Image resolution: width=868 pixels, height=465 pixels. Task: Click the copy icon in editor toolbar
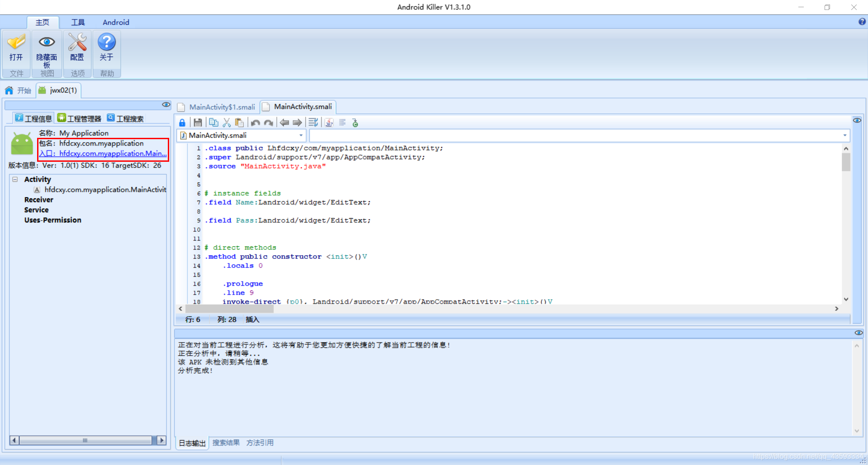point(213,122)
